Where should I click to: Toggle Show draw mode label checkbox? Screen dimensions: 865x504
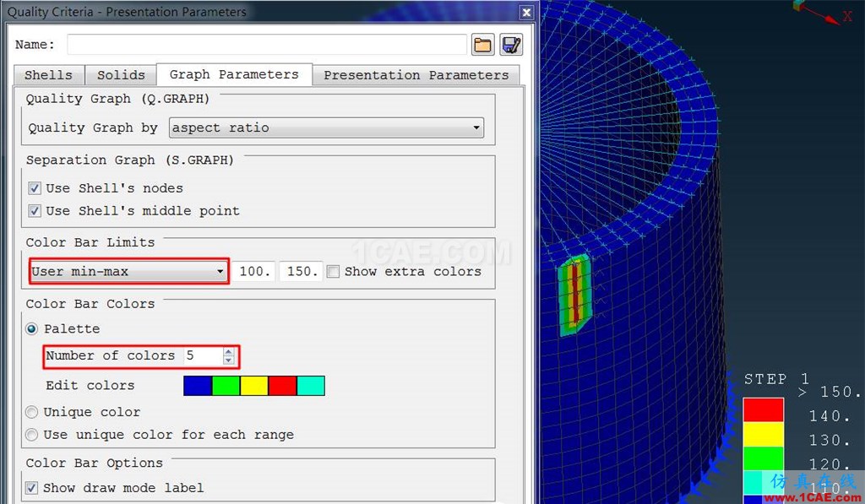(32, 488)
